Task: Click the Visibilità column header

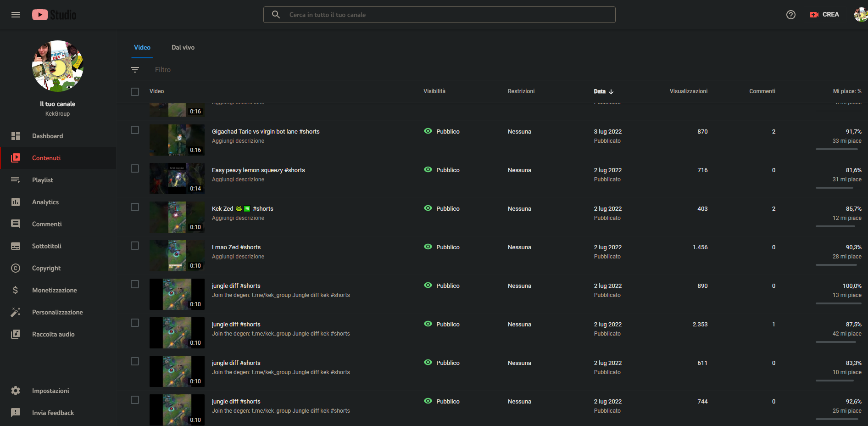Action: click(x=434, y=91)
